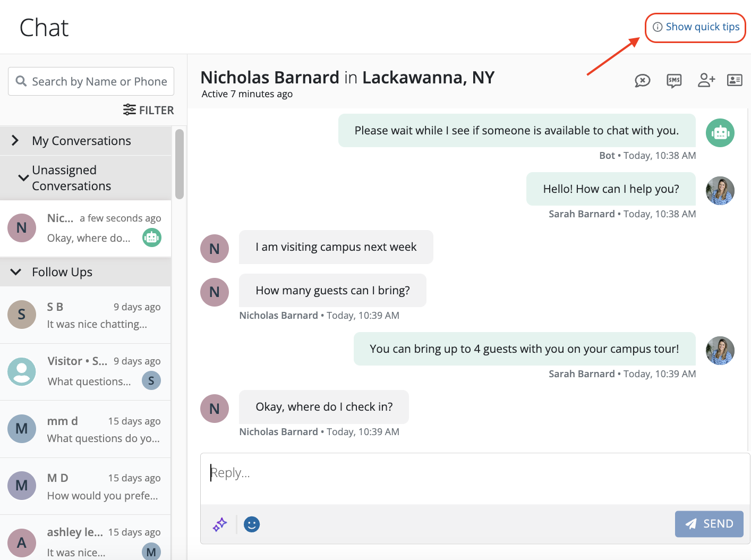The image size is (751, 560).
Task: Click the add user icon
Action: pyautogui.click(x=706, y=80)
